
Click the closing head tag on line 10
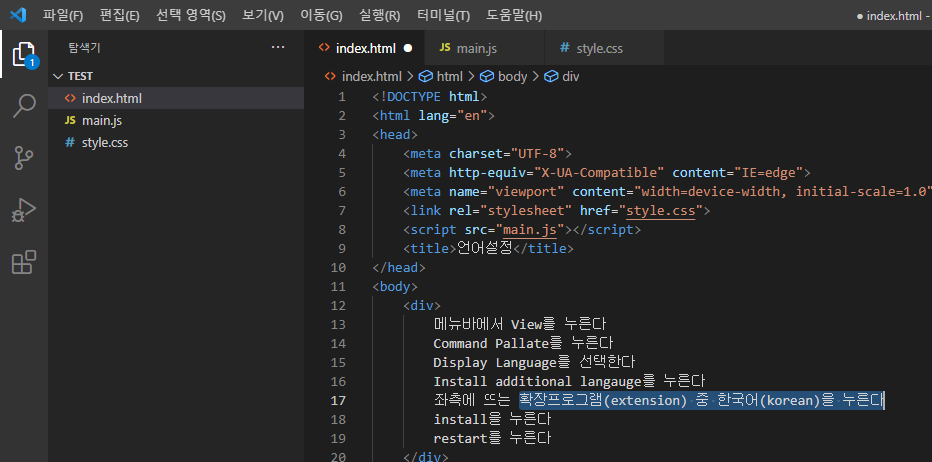pos(399,268)
